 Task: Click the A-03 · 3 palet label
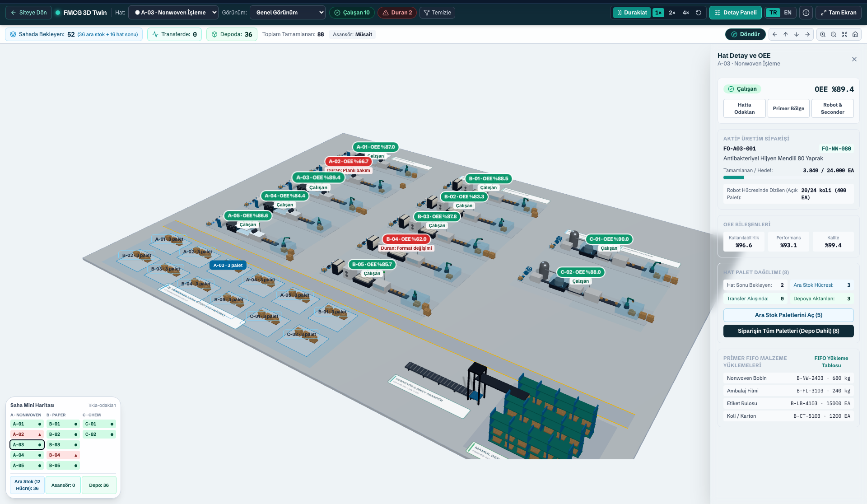[228, 266]
